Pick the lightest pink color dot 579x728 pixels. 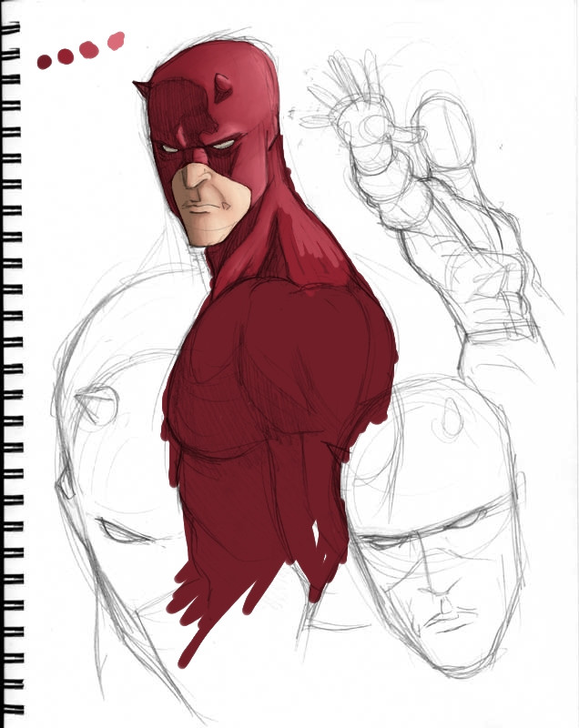117,40
